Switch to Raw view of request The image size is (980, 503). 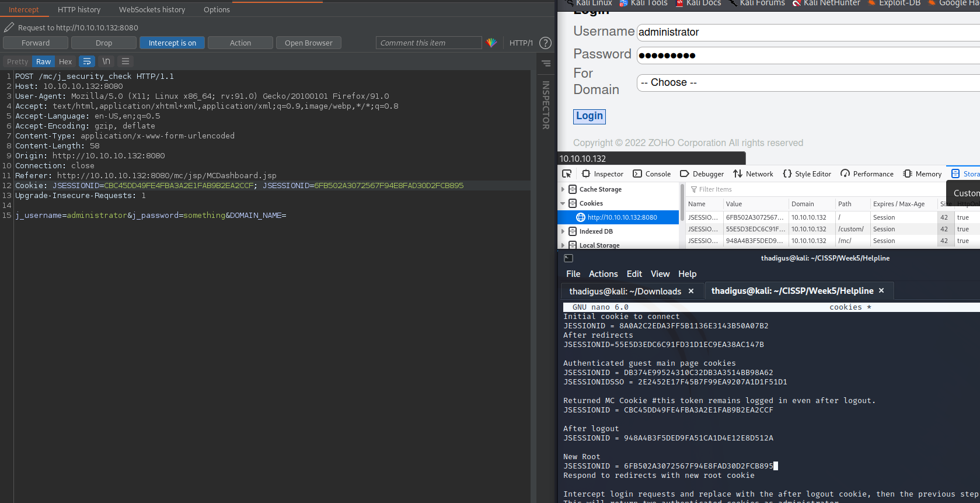[44, 61]
